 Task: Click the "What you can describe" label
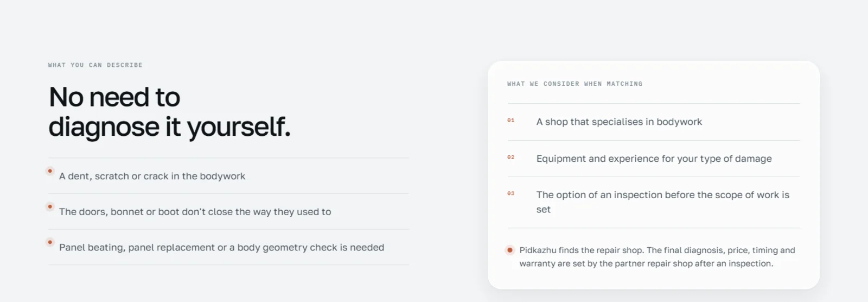[x=95, y=65]
